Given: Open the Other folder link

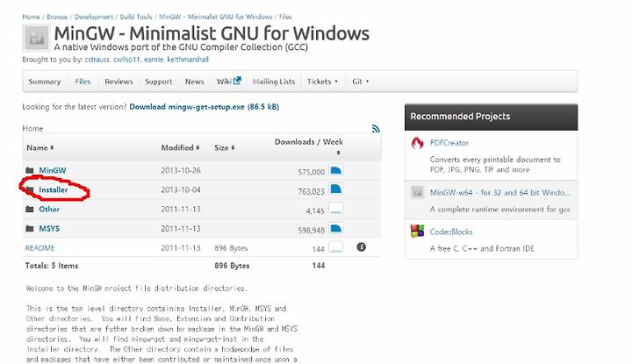Looking at the screenshot, I should tap(49, 209).
